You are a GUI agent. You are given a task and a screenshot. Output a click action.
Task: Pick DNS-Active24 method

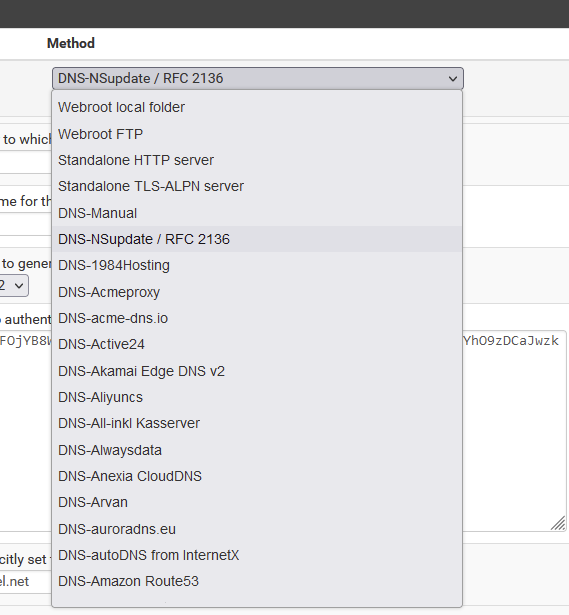257,344
